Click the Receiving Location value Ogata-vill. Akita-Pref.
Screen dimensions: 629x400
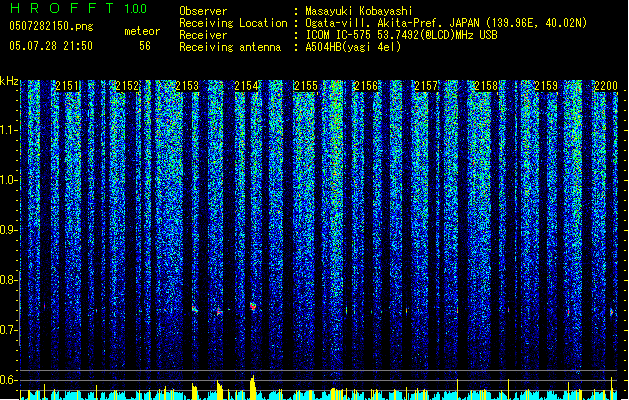click(x=373, y=23)
